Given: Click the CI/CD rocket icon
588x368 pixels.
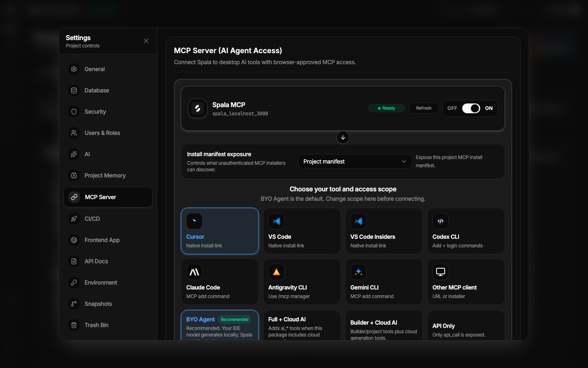Looking at the screenshot, I should (x=74, y=219).
